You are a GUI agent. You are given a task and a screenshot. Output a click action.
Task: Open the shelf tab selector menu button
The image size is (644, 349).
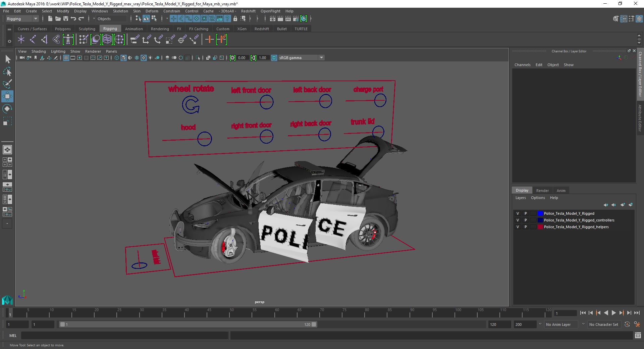(9, 30)
